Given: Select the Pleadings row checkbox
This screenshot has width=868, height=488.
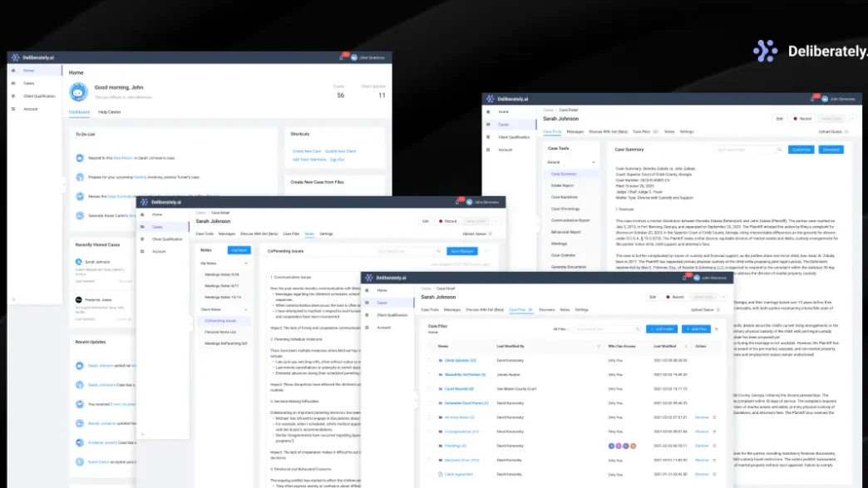Looking at the screenshot, I should coord(431,446).
